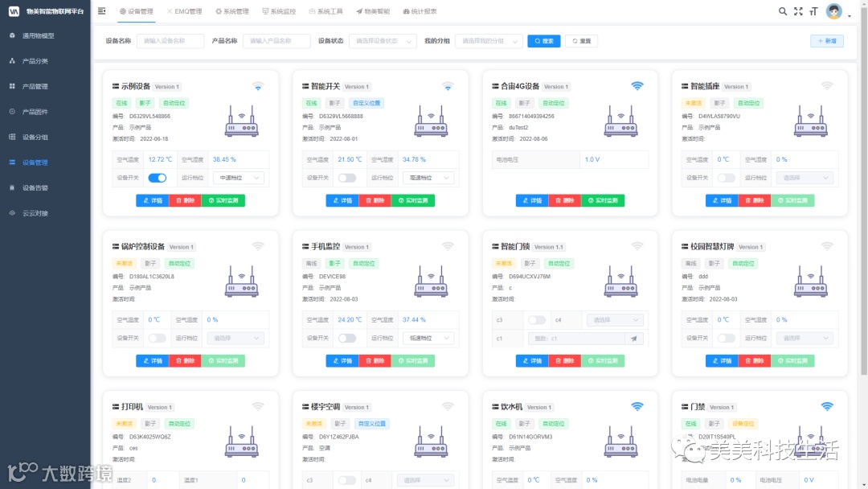
Task: Open the font size icon in the top bar
Action: 813,11
